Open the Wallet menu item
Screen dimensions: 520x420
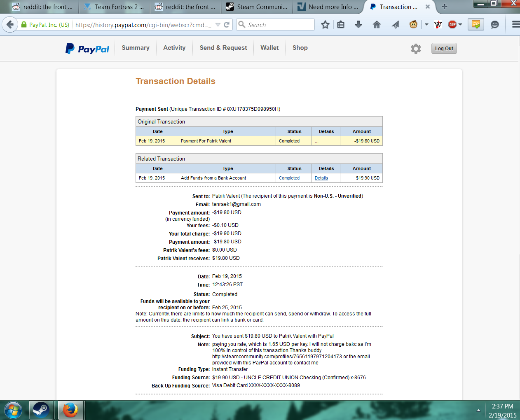[x=269, y=48]
